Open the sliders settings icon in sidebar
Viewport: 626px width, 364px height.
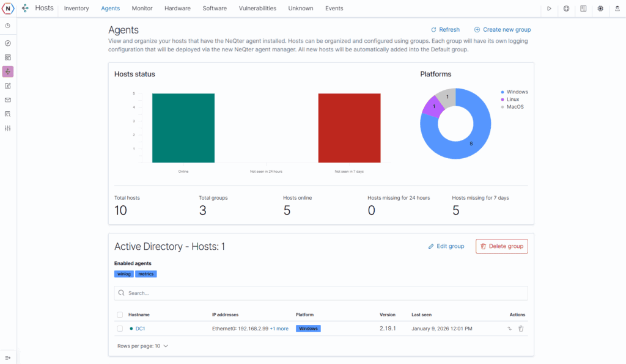click(8, 128)
